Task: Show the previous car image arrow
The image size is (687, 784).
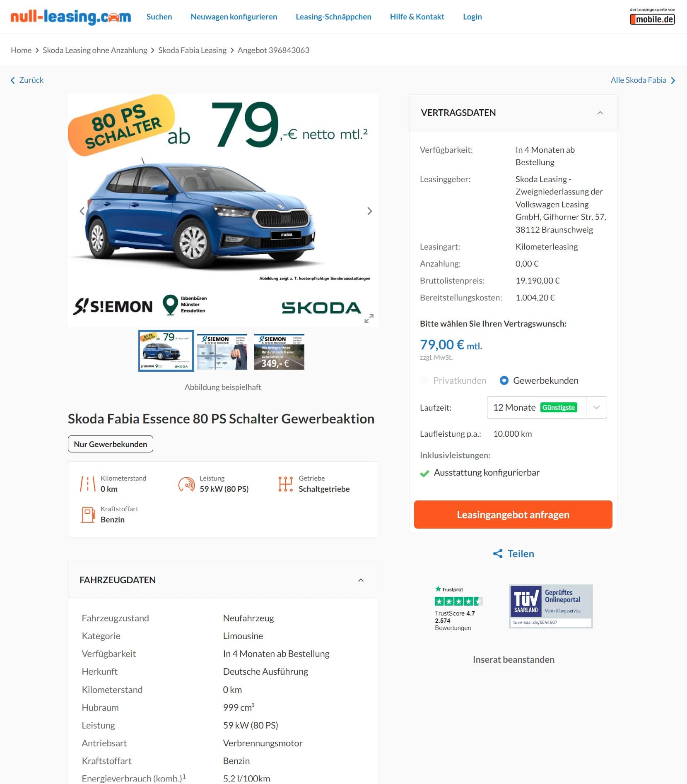Action: click(x=82, y=211)
